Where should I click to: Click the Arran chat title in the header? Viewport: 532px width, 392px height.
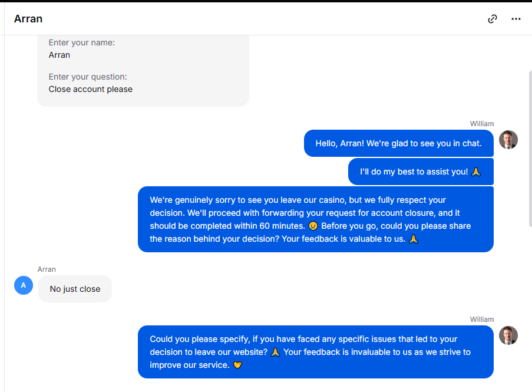28,19
